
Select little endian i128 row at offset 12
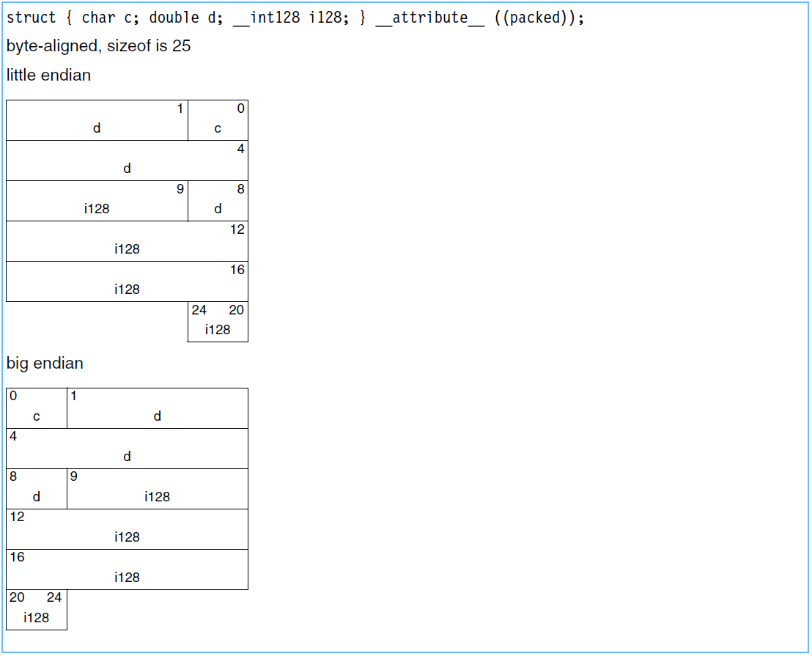point(127,241)
